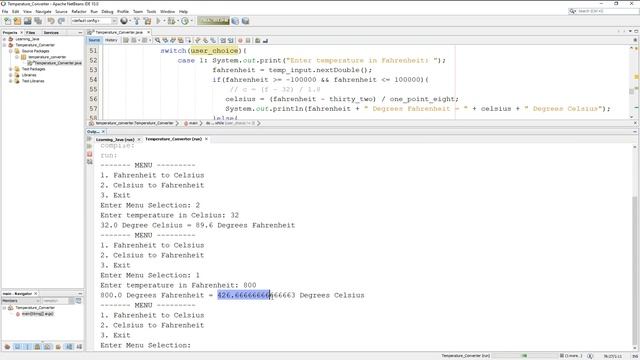Screen dimensions: 640x360
Task: Open the default config dropdown
Action: 94,21
